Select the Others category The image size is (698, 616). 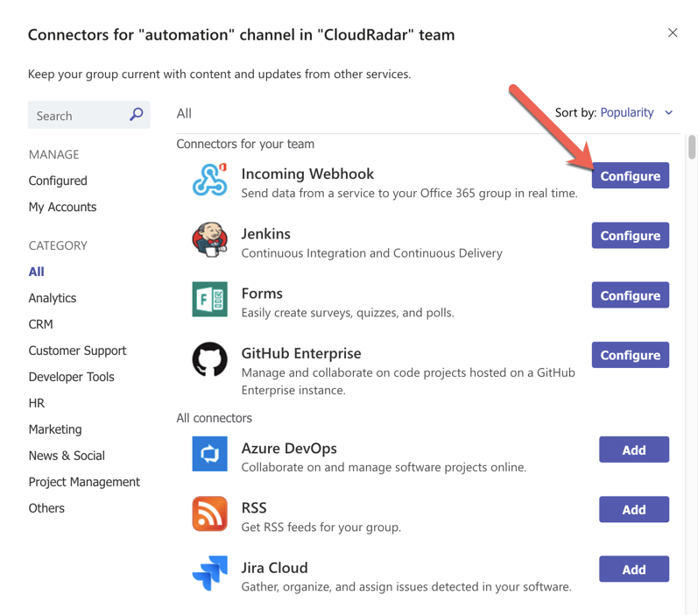click(x=46, y=508)
